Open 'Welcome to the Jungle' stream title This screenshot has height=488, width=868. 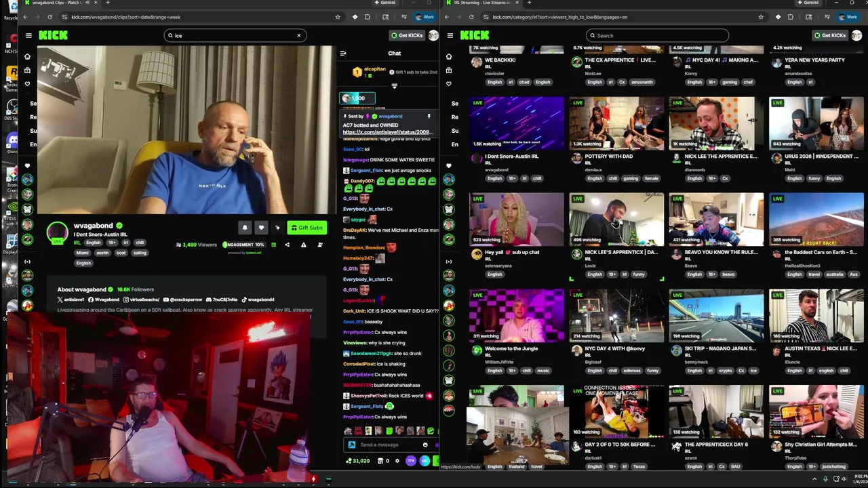click(511, 348)
